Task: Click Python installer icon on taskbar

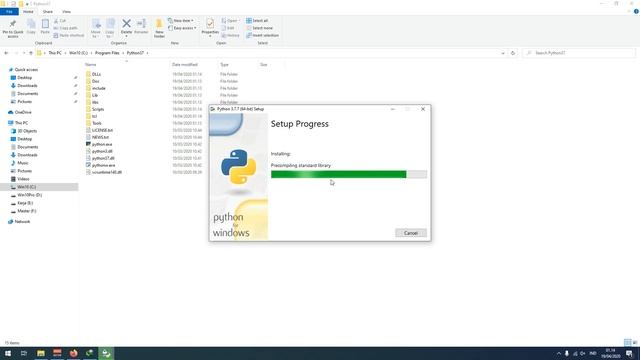Action: (106, 353)
